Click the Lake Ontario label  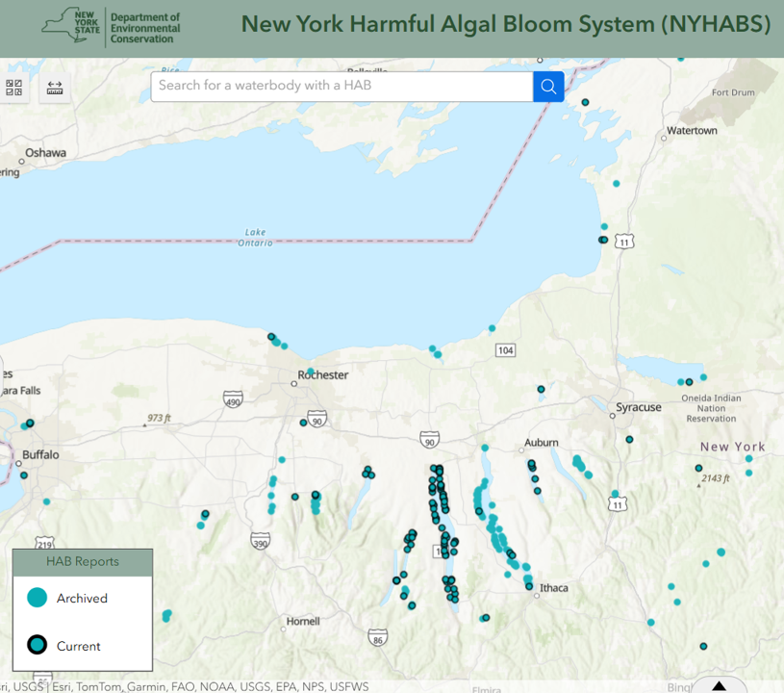[254, 238]
